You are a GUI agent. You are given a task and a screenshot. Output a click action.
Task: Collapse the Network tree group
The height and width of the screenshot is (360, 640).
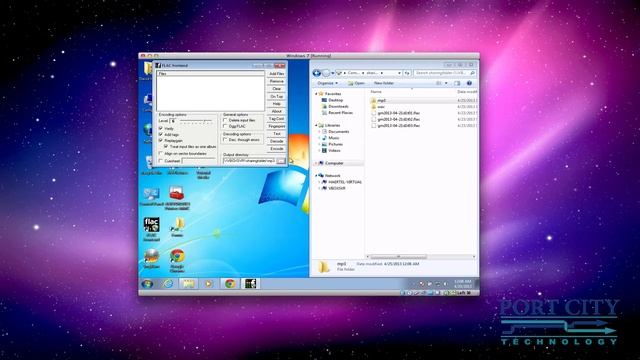click(316, 176)
